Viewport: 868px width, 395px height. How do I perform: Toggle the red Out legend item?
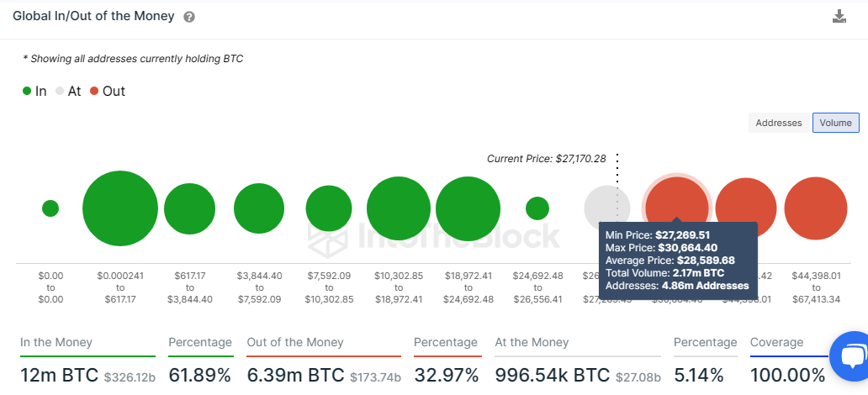[108, 92]
